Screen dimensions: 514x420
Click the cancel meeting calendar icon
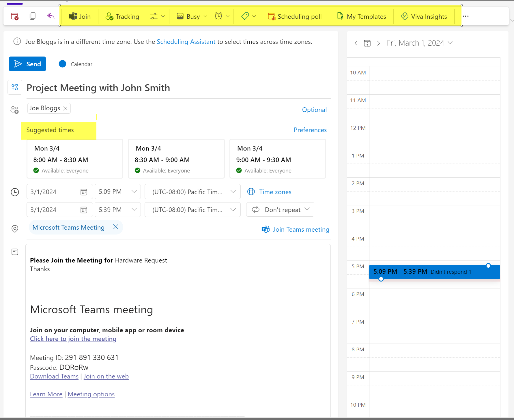(x=15, y=16)
